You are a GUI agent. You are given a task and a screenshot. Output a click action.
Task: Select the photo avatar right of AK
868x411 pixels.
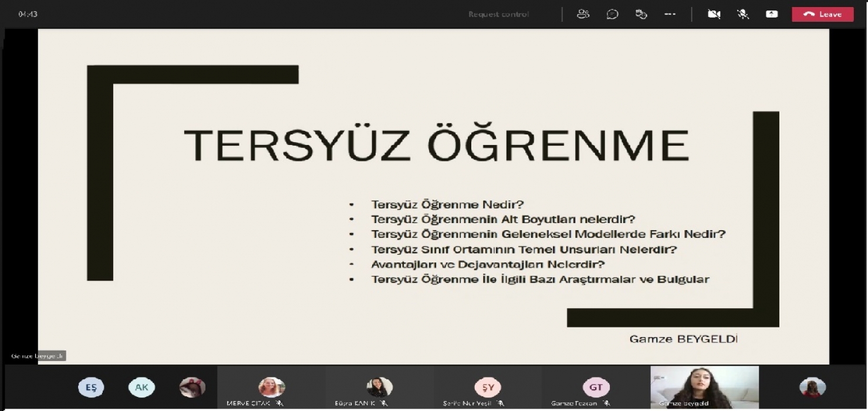(192, 387)
